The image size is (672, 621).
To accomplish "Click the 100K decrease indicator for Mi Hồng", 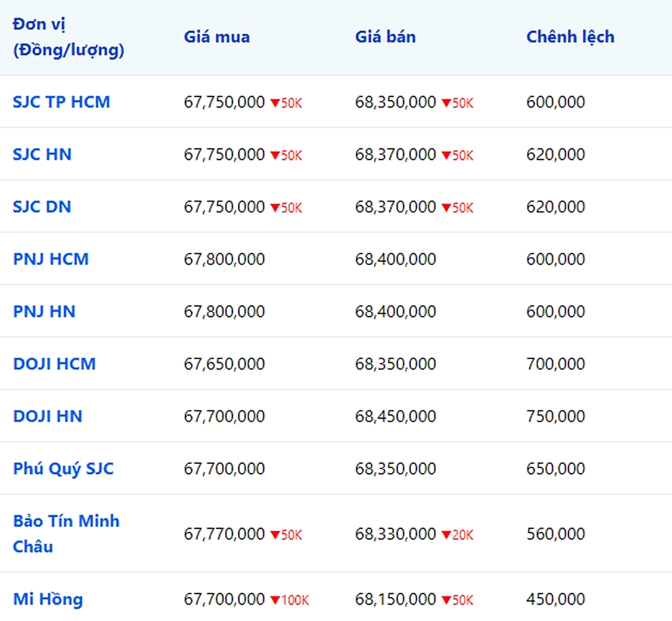I will 290,600.
